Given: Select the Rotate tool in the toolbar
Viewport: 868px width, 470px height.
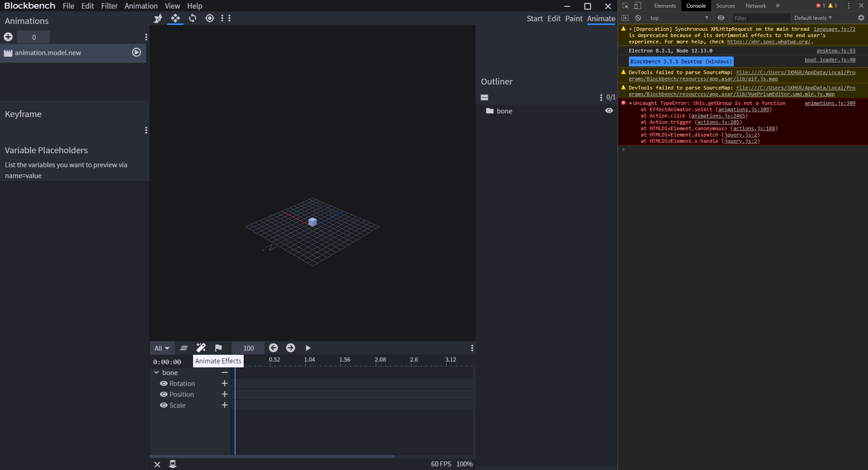Looking at the screenshot, I should [x=192, y=18].
